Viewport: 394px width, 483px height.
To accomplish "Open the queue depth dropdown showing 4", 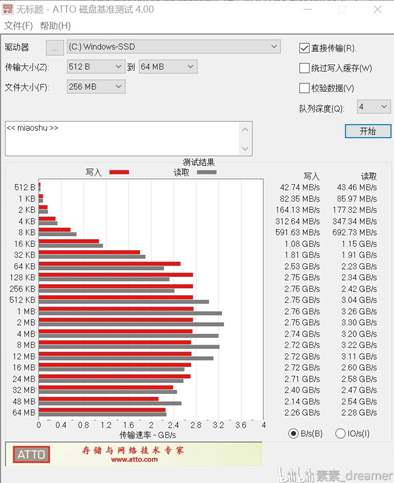I will point(374,107).
